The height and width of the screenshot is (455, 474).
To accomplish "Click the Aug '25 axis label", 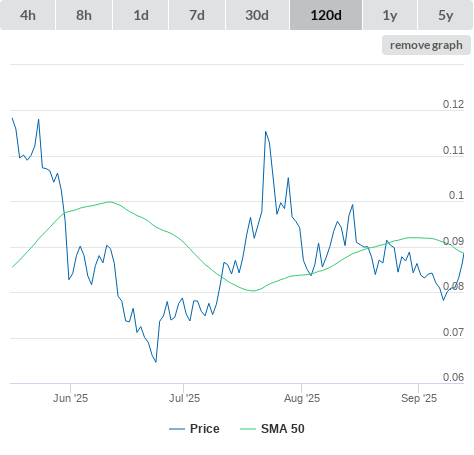I will pyautogui.click(x=302, y=398).
